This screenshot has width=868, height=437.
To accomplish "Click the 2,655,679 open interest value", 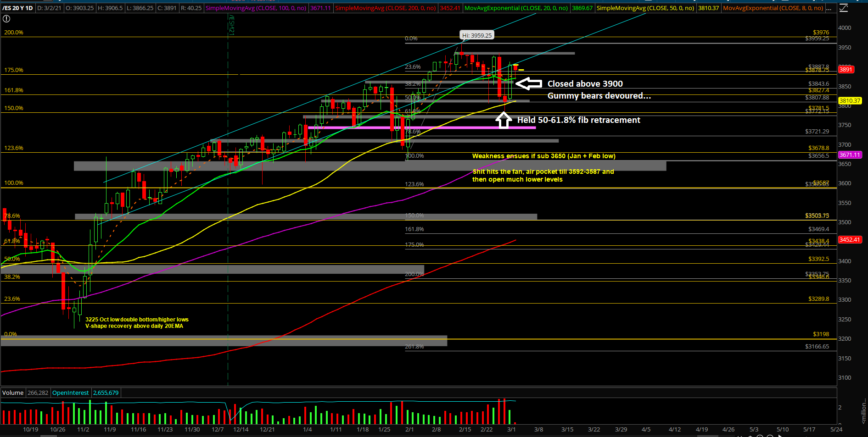I will point(106,393).
